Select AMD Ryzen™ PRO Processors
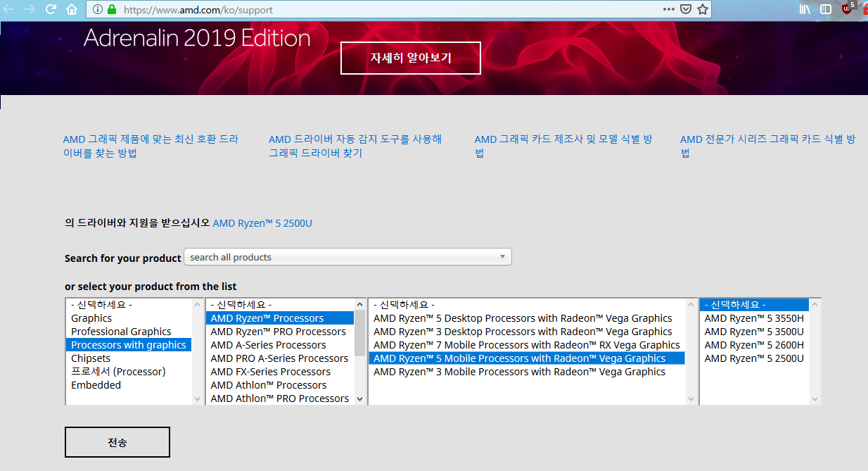 280,332
